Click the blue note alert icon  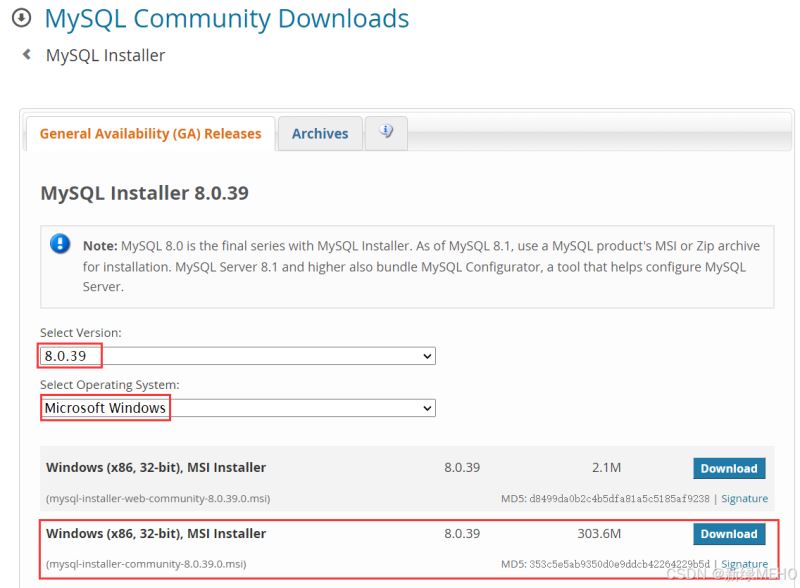[60, 243]
